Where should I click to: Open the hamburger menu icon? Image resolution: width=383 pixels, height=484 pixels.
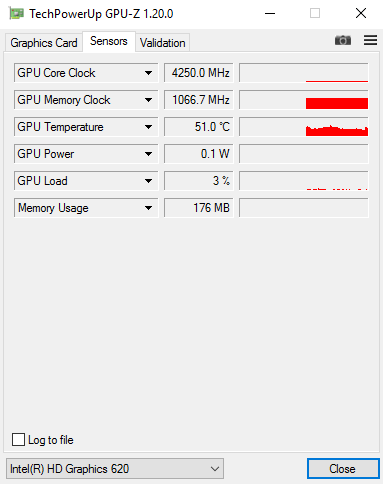370,40
